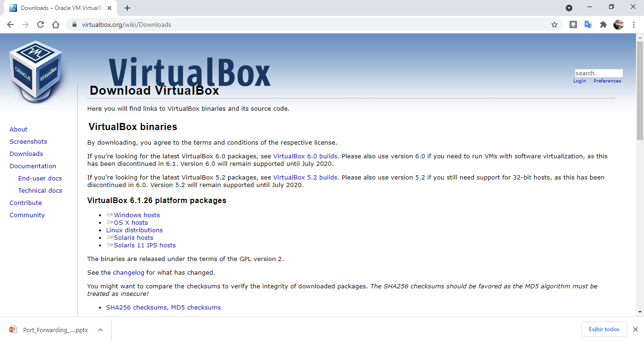Click the VirtualBox binaries heading
This screenshot has height=343, width=644.
[x=133, y=127]
